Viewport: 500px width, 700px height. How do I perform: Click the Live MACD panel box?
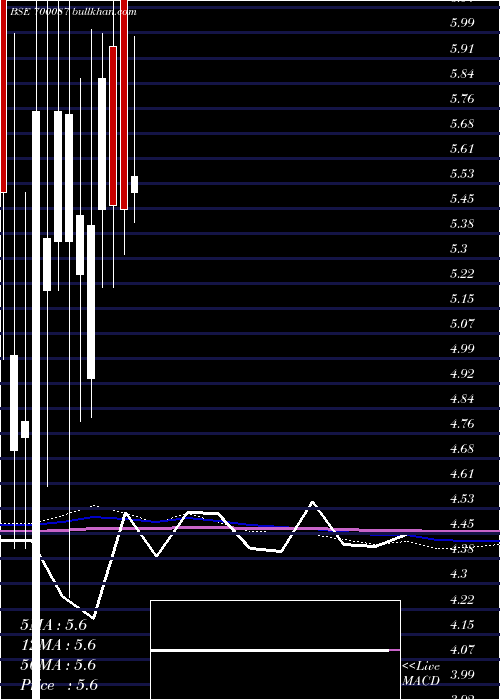tap(275, 650)
